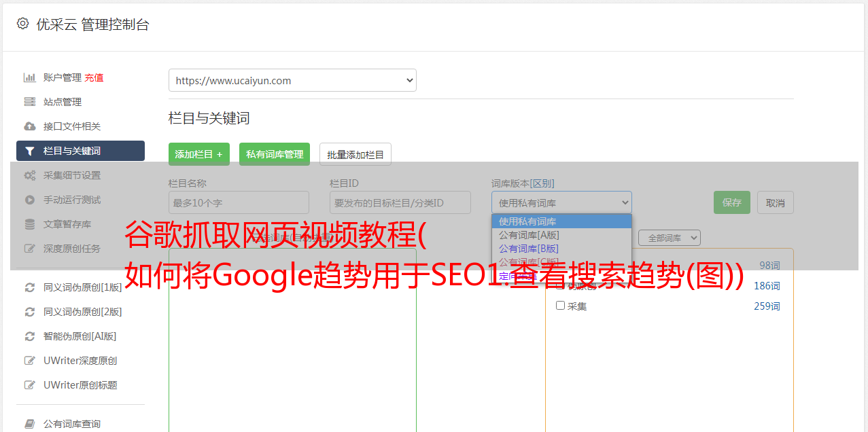The width and height of the screenshot is (868, 432).
Task: Select 公有词库[B版] from the dropdown list
Action: [561, 248]
